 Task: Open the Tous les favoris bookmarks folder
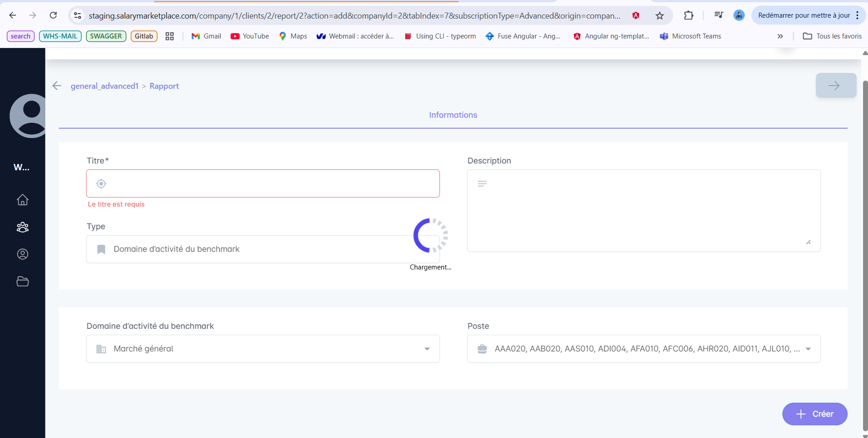832,36
